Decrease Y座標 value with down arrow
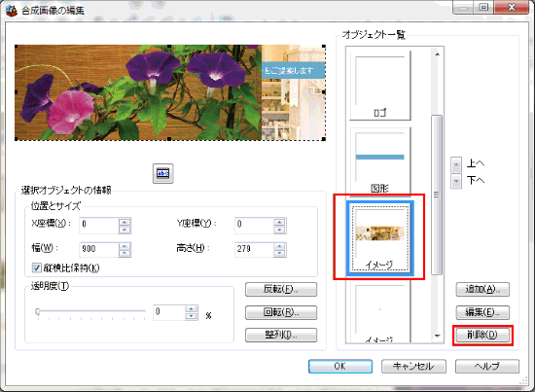The image size is (535, 392). click(279, 230)
